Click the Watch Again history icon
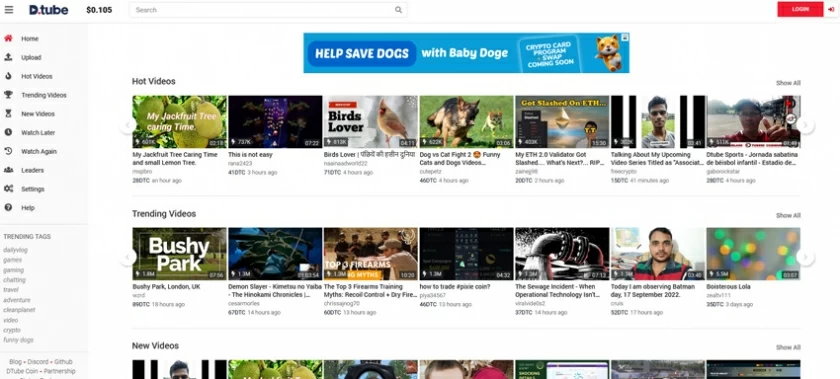This screenshot has width=840, height=379. (x=8, y=151)
